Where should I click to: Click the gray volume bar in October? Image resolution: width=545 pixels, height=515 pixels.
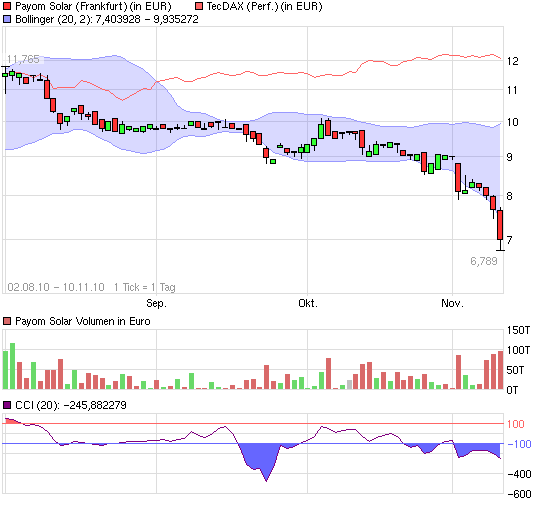[x=349, y=385]
